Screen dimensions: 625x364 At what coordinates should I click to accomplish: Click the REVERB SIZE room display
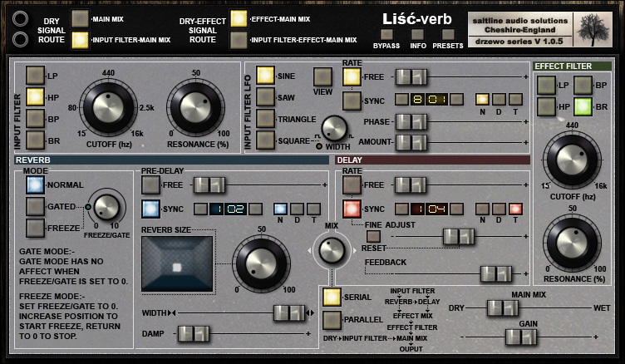177,263
